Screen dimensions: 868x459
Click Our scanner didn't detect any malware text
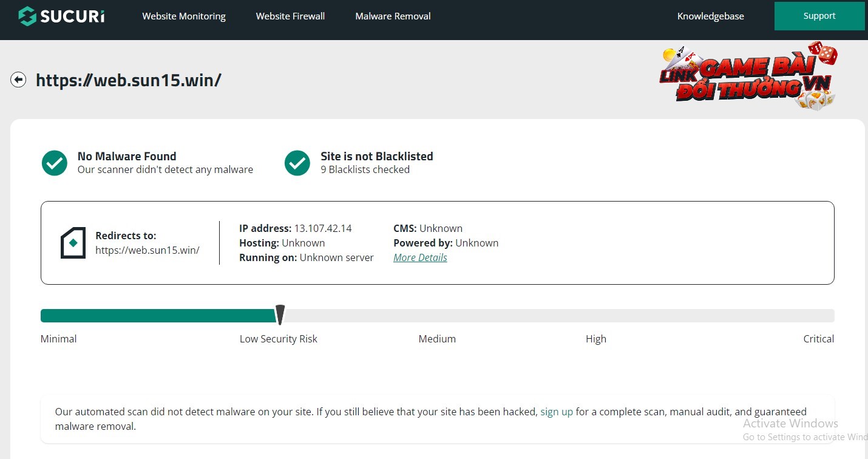tap(165, 169)
